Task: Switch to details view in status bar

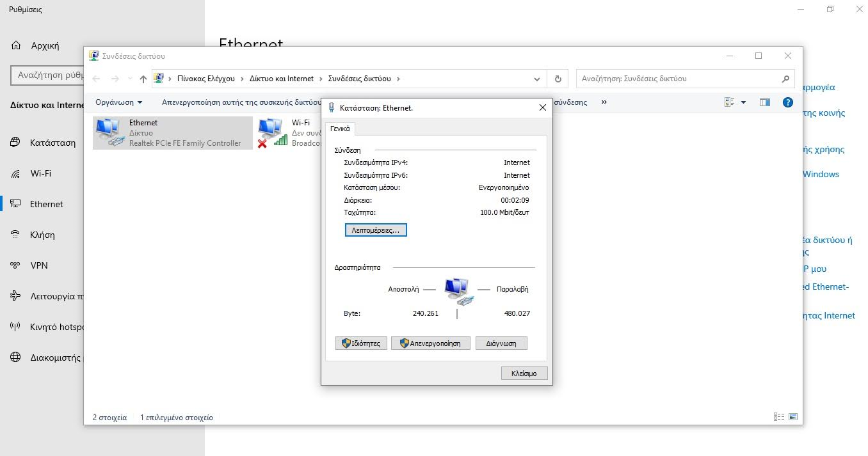Action: tap(779, 417)
